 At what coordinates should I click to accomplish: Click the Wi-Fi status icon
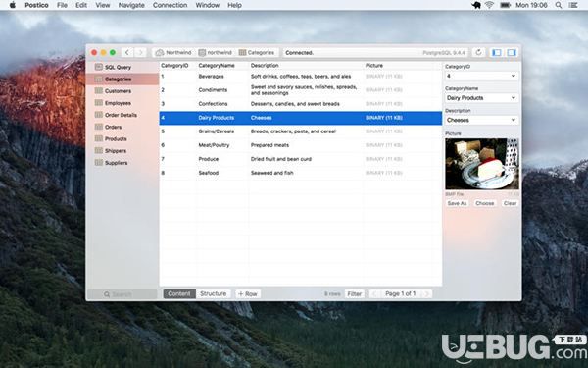[489, 5]
